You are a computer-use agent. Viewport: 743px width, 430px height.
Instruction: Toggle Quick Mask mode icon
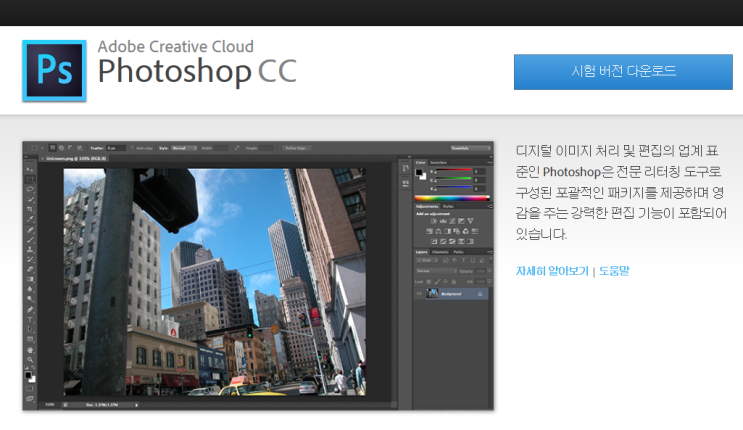click(30, 389)
